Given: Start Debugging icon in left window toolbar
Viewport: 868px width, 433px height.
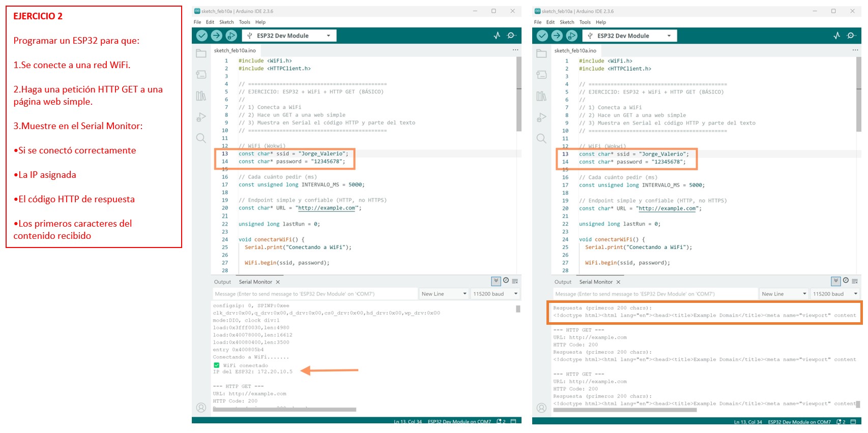Looking at the screenshot, I should point(231,36).
